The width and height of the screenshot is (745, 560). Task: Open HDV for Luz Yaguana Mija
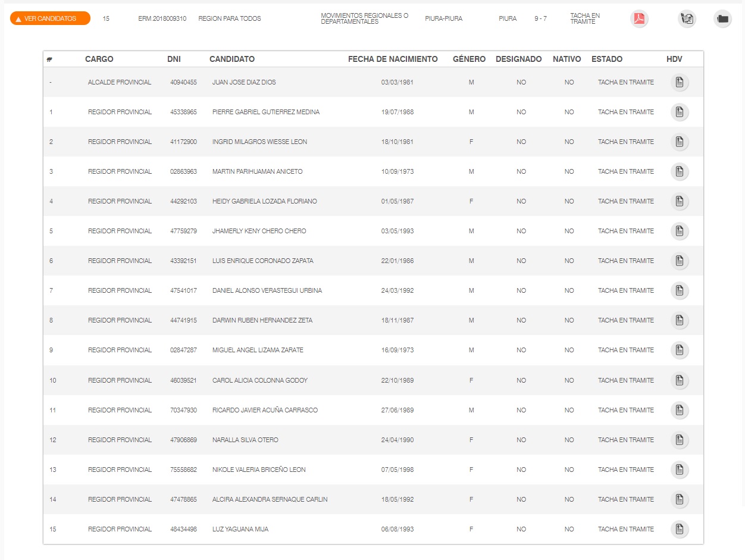680,529
